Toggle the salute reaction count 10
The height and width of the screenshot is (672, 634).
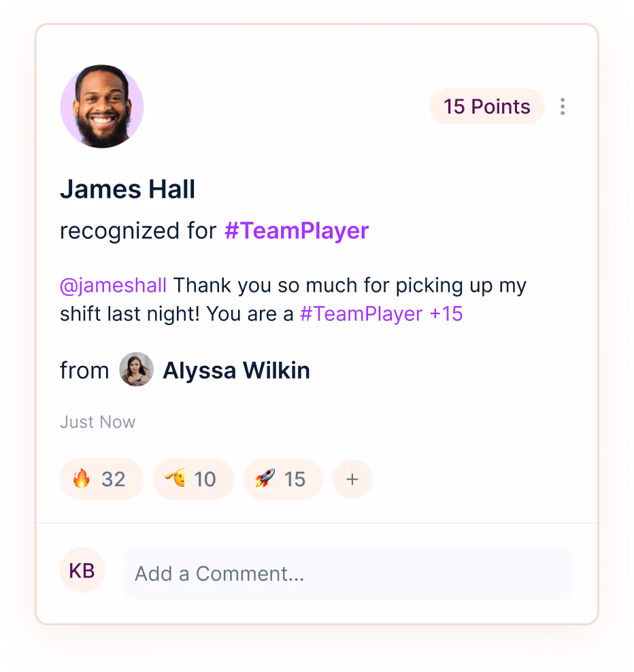point(205,479)
